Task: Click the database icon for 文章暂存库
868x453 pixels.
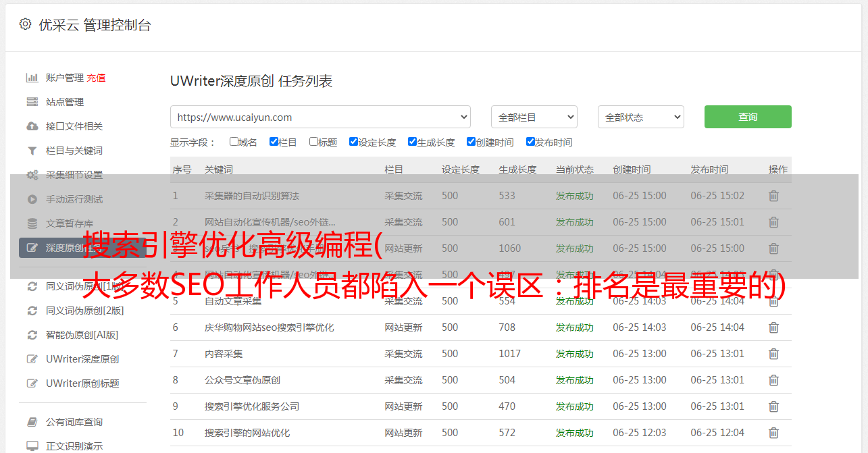Action: point(32,223)
